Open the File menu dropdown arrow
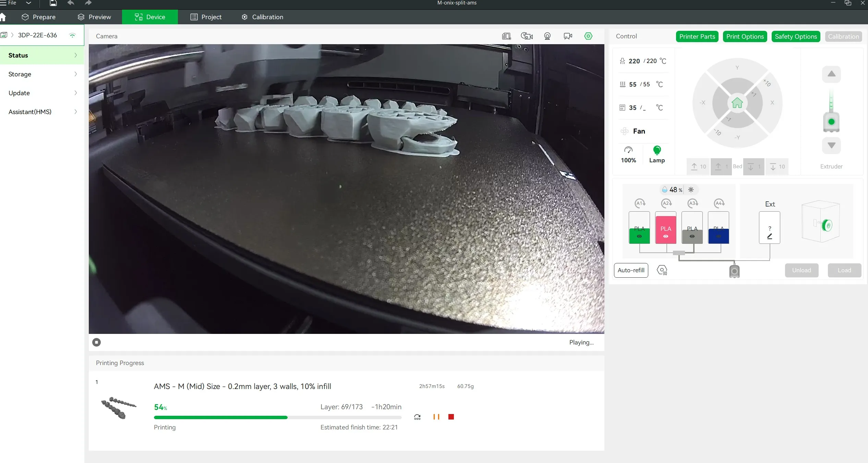Image resolution: width=868 pixels, height=463 pixels. click(x=29, y=3)
